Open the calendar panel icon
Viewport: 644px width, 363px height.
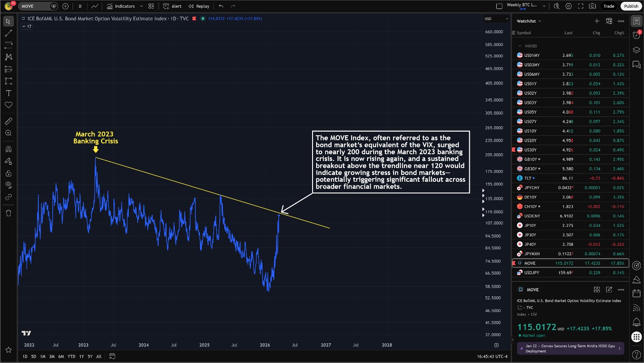pos(636,294)
